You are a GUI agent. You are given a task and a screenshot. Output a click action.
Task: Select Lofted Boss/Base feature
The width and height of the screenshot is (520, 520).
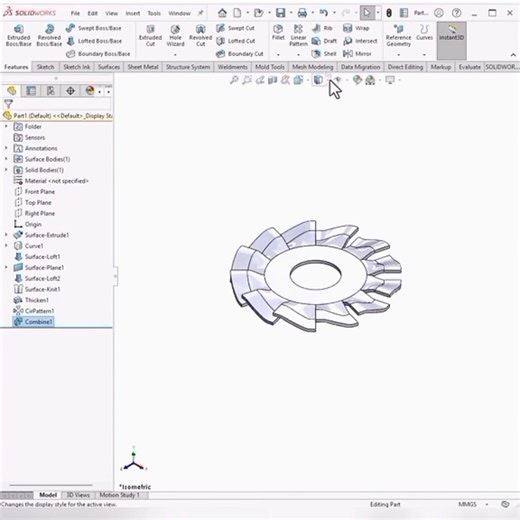[x=94, y=41]
